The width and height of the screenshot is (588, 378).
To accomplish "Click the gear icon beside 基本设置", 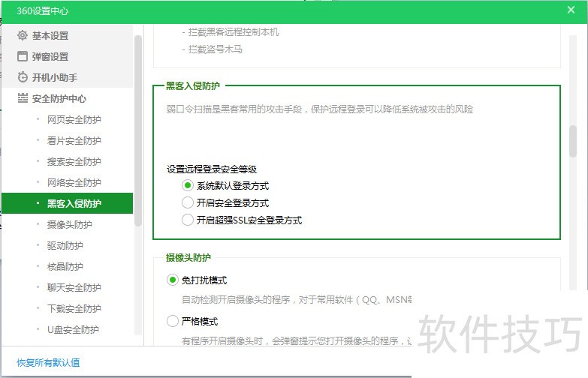I will 23,35.
